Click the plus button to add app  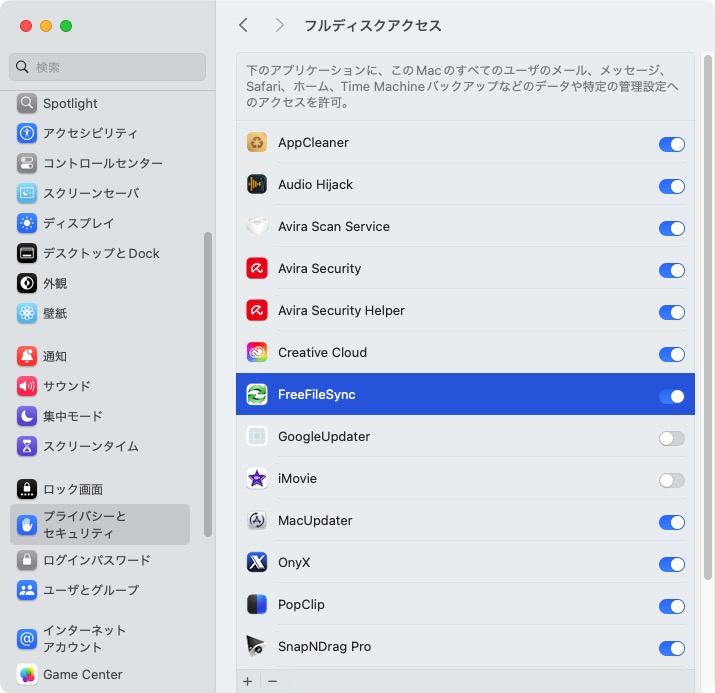[x=248, y=681]
